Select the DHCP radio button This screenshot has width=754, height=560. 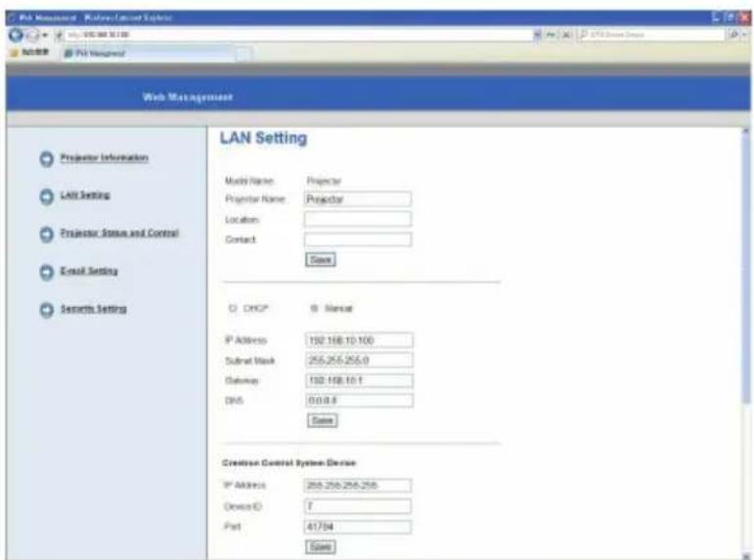point(233,308)
